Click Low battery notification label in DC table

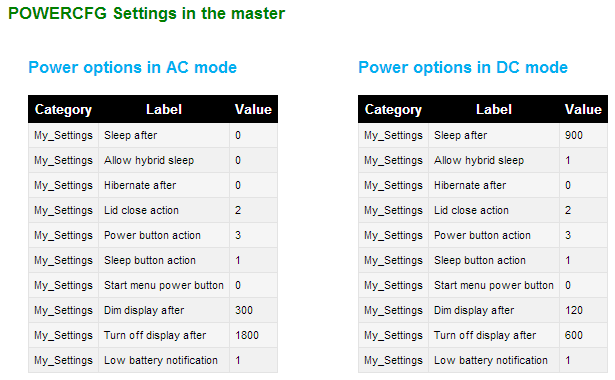(x=491, y=360)
